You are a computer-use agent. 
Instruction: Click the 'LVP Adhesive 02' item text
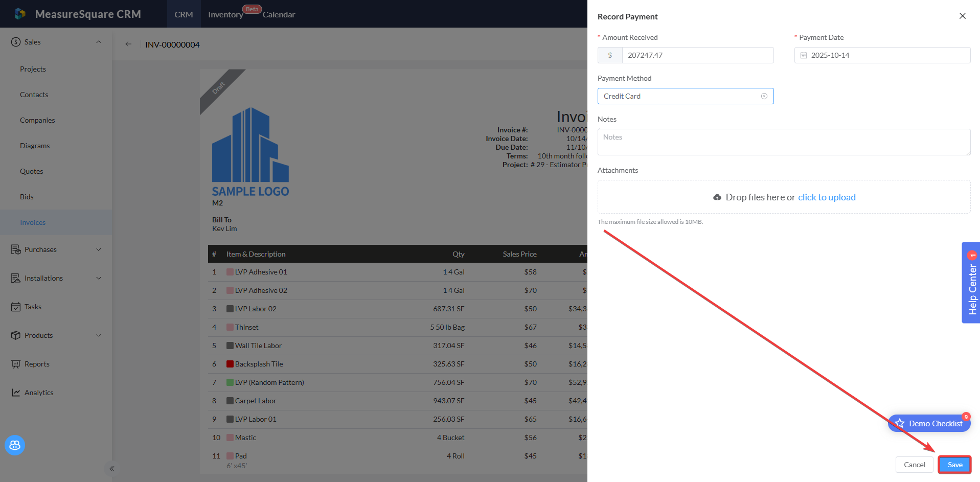[x=261, y=290]
